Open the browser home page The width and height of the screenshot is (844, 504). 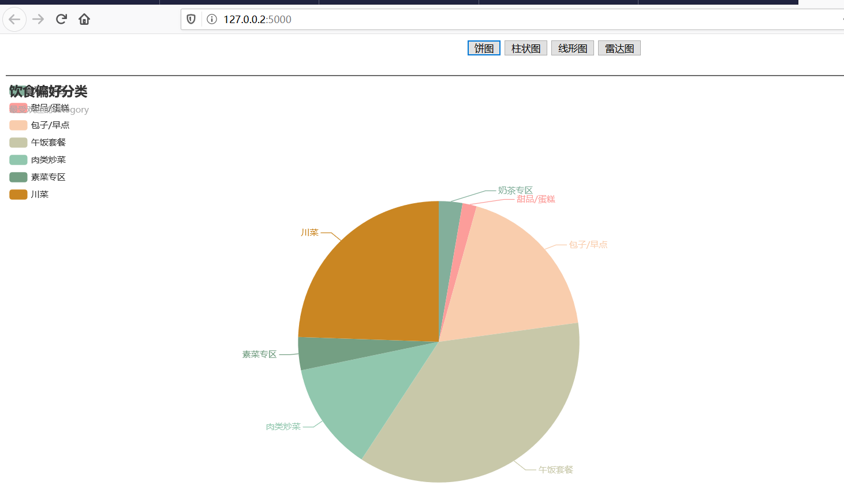click(84, 19)
